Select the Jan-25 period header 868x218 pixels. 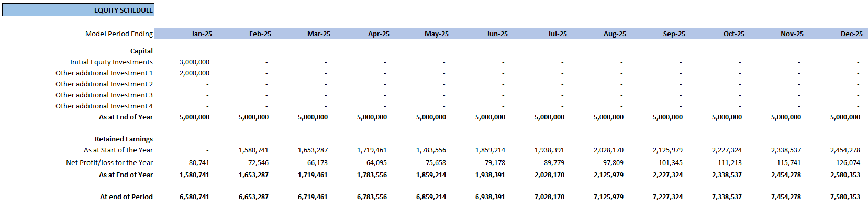[202, 34]
